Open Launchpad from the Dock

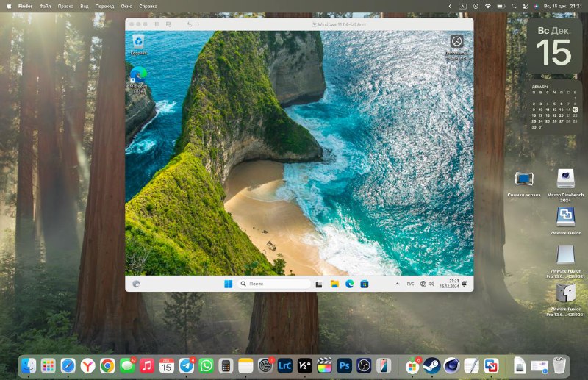point(49,366)
